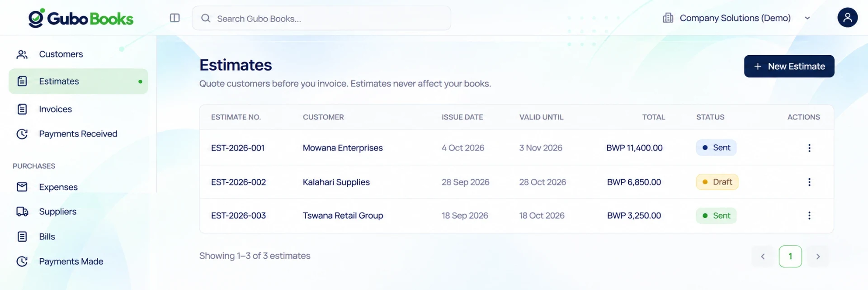Click the Status column header

710,117
